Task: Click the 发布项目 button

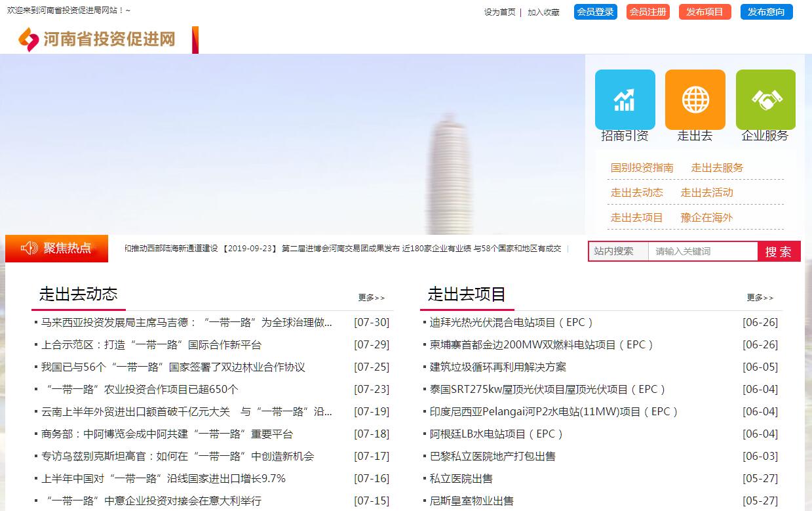Action: point(705,12)
